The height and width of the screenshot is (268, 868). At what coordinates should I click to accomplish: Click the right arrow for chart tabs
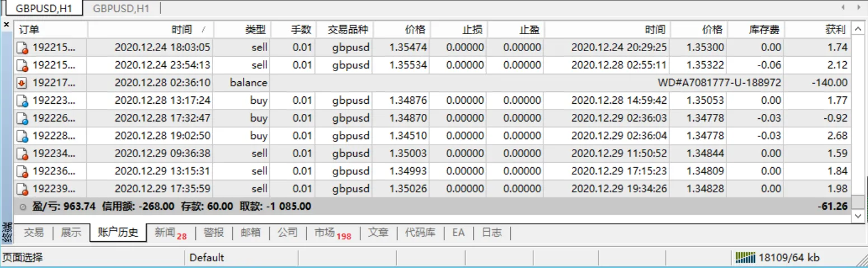859,7
